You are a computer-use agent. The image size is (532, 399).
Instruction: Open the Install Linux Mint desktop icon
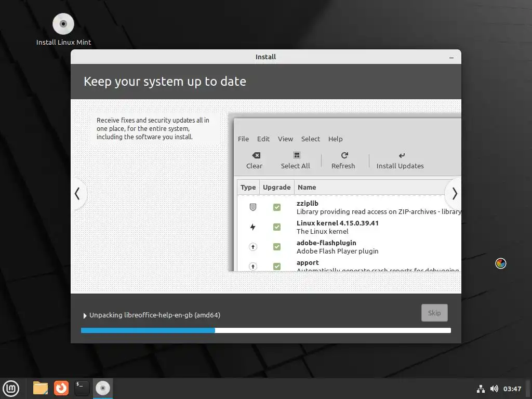pos(63,29)
